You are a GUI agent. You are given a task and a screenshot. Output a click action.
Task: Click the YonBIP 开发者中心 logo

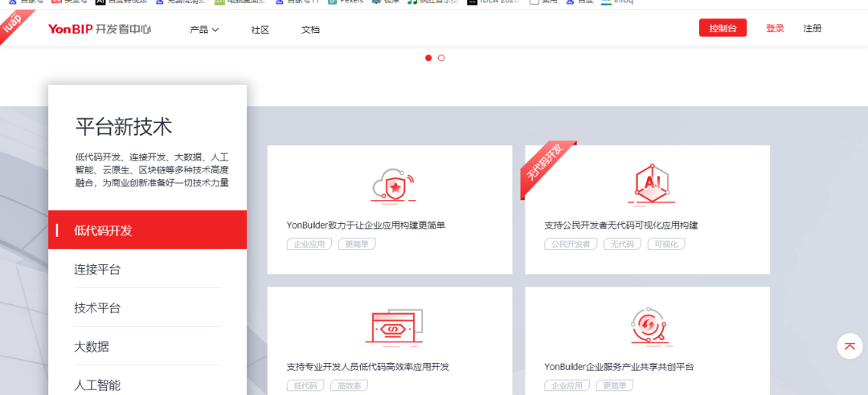pyautogui.click(x=99, y=30)
